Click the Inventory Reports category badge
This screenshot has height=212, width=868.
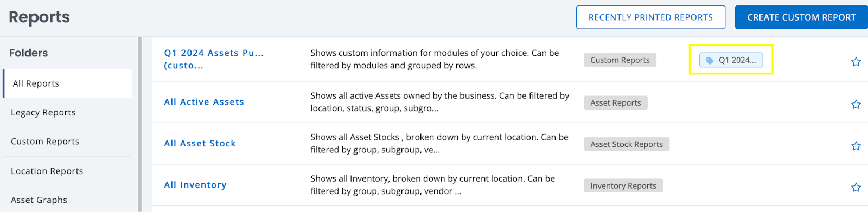point(623,186)
